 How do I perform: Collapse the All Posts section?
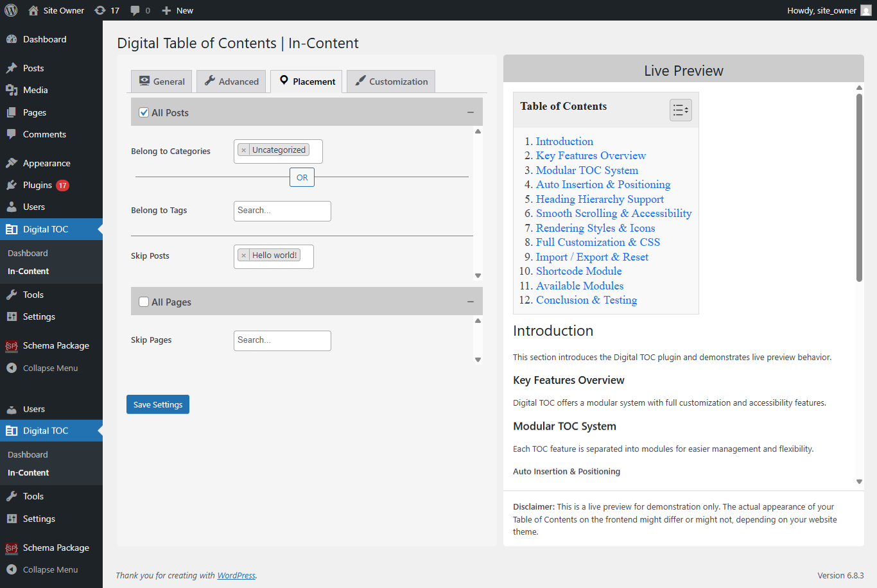coord(470,112)
